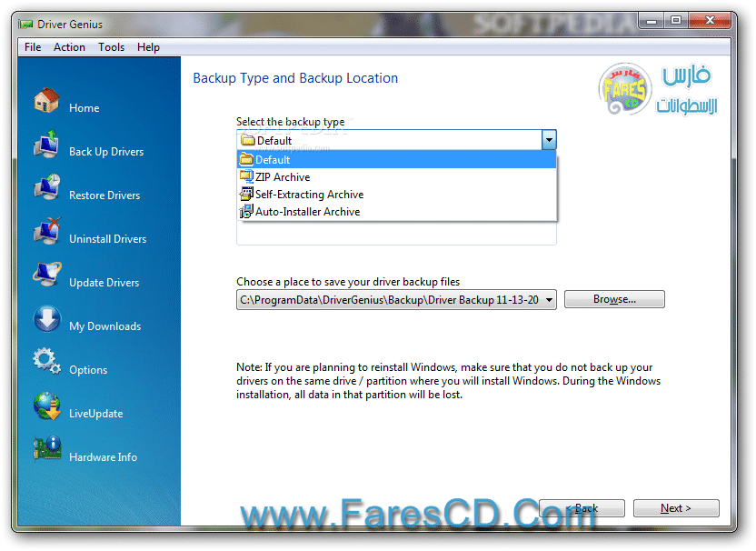This screenshot has width=756, height=551.
Task: Open the Restore Drivers label
Action: click(104, 195)
